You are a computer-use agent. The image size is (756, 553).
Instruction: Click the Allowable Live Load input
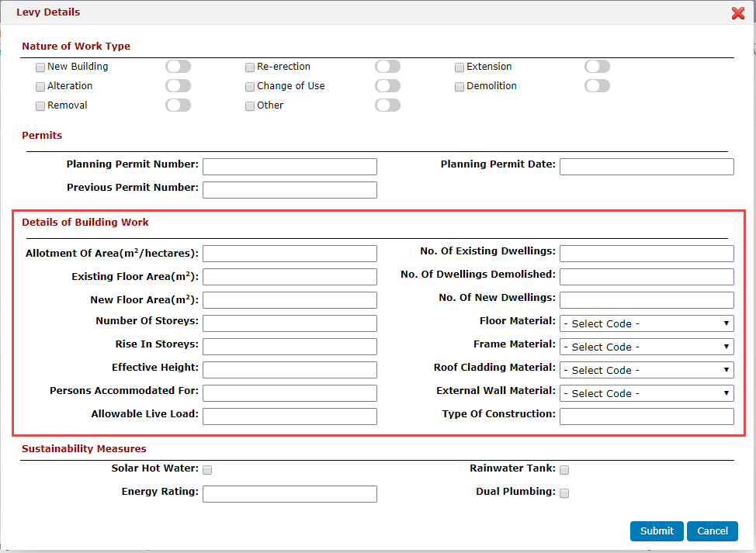tap(290, 416)
